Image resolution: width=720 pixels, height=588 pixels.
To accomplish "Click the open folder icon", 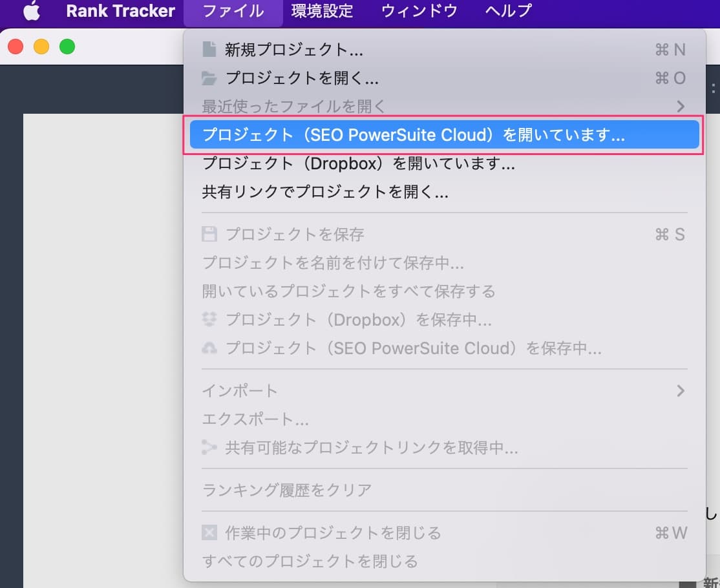I will [209, 78].
